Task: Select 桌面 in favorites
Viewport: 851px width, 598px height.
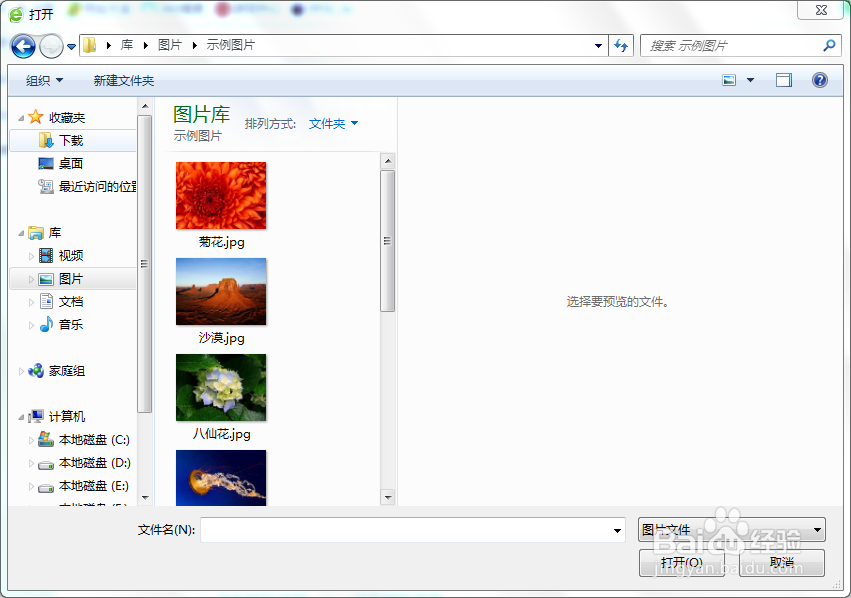Action: [73, 163]
